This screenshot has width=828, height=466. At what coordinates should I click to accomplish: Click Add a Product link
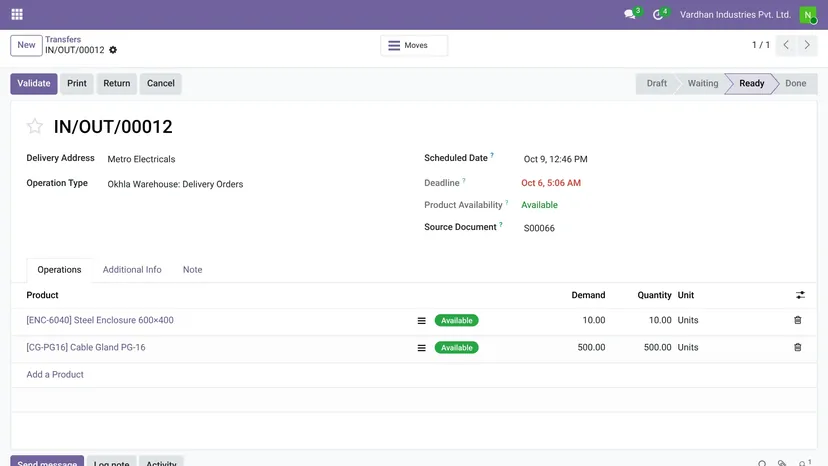(x=55, y=375)
